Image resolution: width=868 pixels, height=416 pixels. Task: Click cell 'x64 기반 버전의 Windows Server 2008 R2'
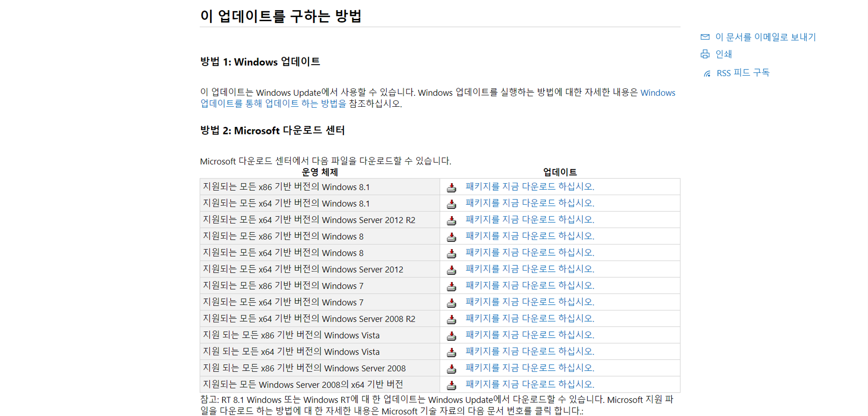pos(320,318)
